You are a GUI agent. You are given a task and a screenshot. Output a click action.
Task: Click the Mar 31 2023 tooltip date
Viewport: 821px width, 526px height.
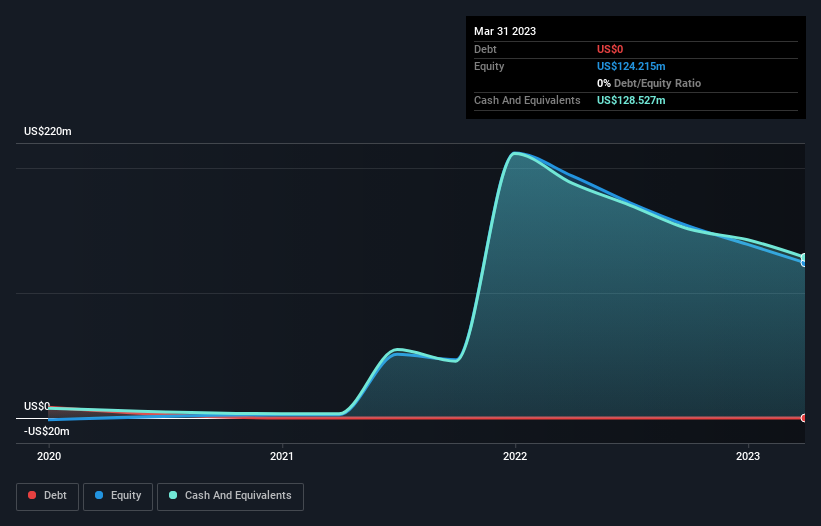(x=505, y=31)
